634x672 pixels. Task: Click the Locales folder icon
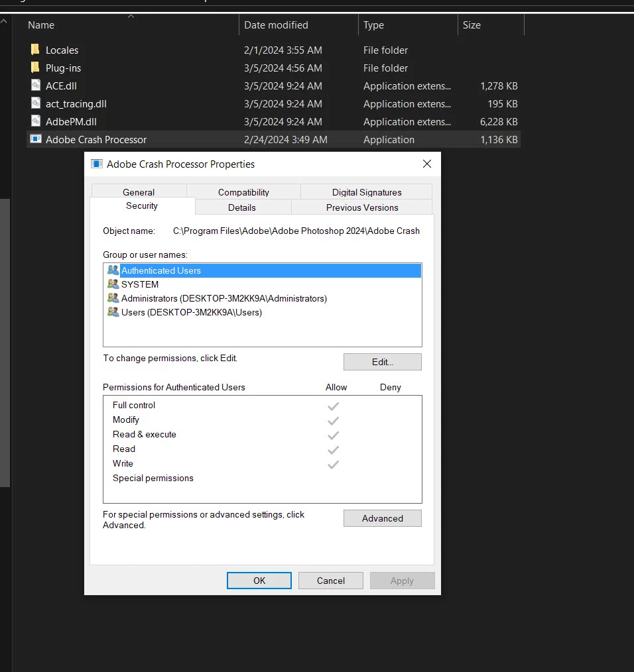(35, 49)
